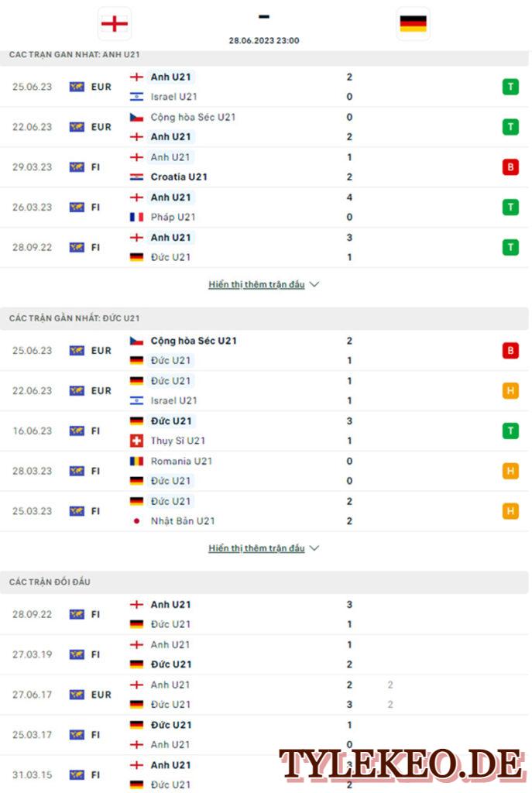Image resolution: width=532 pixels, height=793 pixels.
Task: Click the Japan flag beside Nhật Bản U21
Action: (136, 521)
